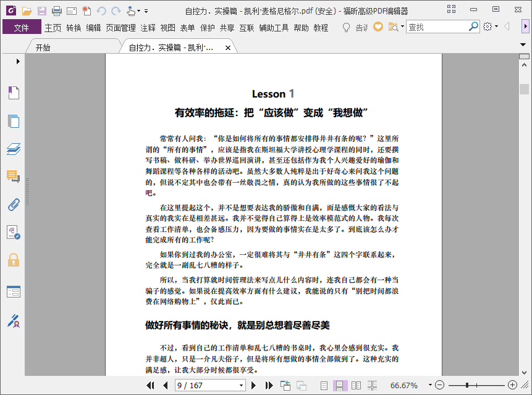532x395 pixels.
Task: Open the page number dropdown
Action: 241,386
